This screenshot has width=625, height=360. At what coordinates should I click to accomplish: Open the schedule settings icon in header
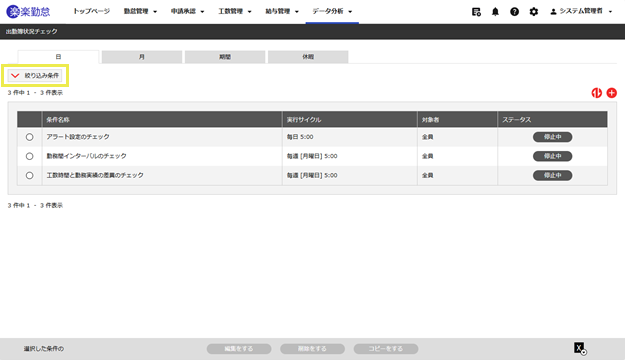click(x=476, y=12)
